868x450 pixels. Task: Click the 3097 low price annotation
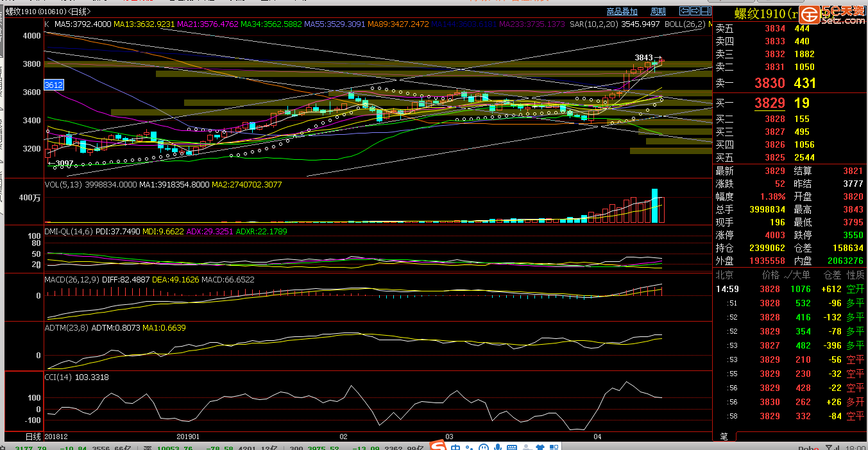point(64,164)
